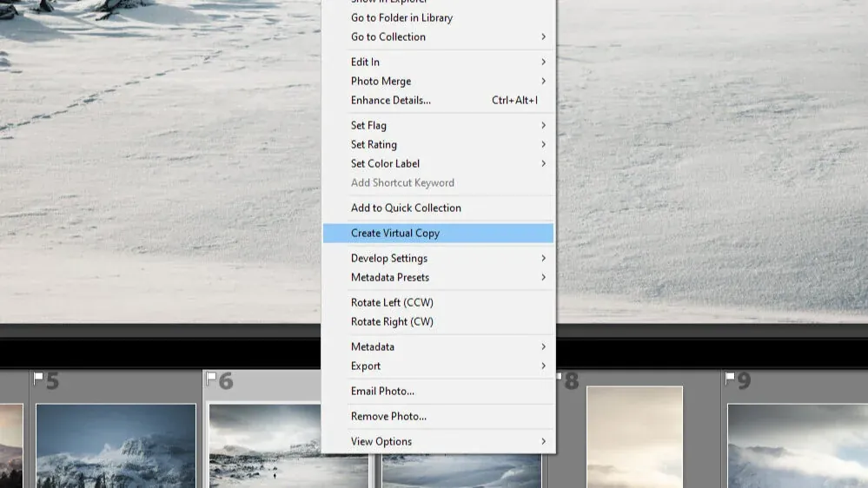Click the arrow beside Set Flag

(544, 126)
